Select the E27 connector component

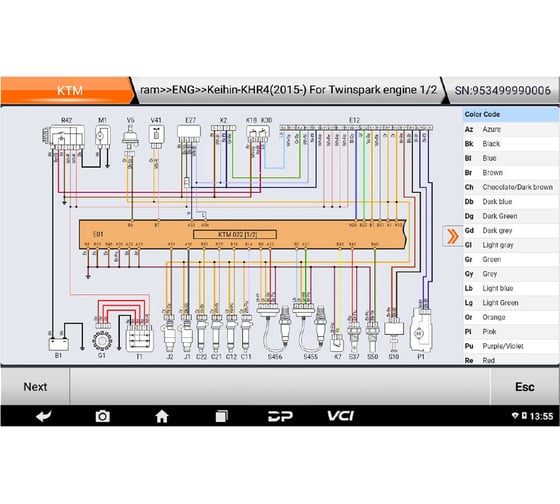click(x=189, y=134)
